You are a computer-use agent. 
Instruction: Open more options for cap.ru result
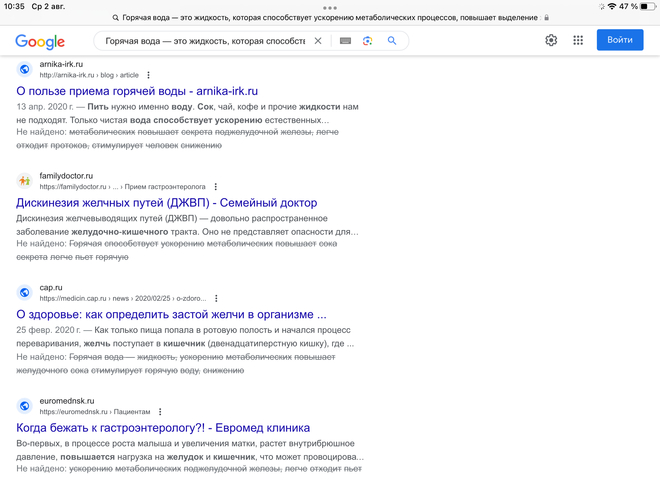point(216,298)
